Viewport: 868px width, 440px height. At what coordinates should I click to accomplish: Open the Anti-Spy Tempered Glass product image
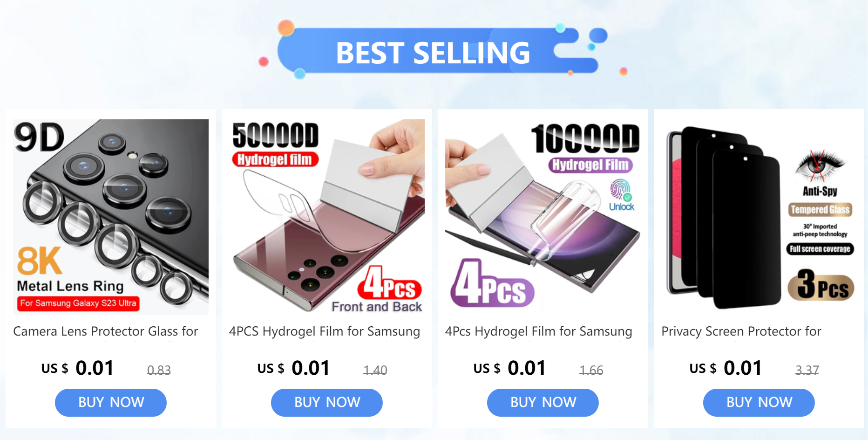pos(759,217)
